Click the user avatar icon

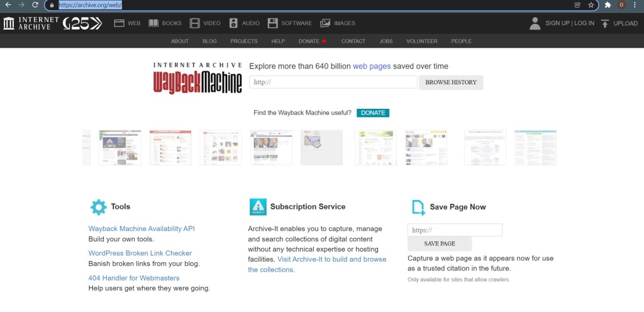pos(535,23)
